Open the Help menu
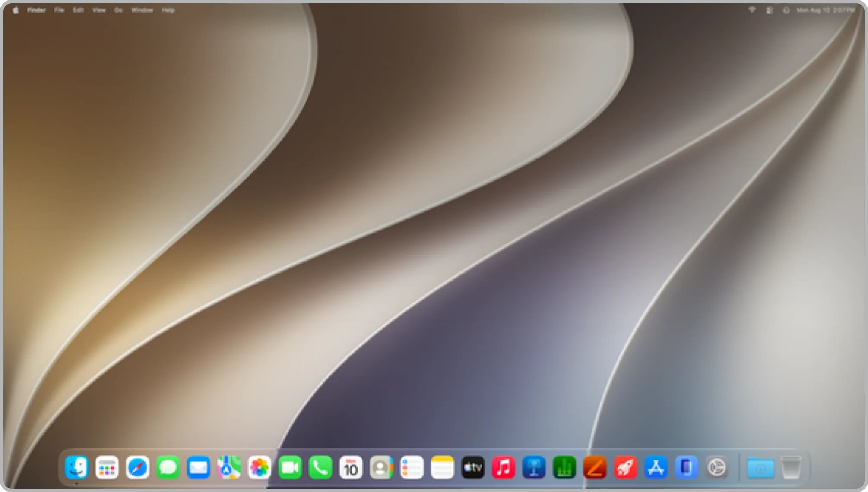 coord(168,10)
